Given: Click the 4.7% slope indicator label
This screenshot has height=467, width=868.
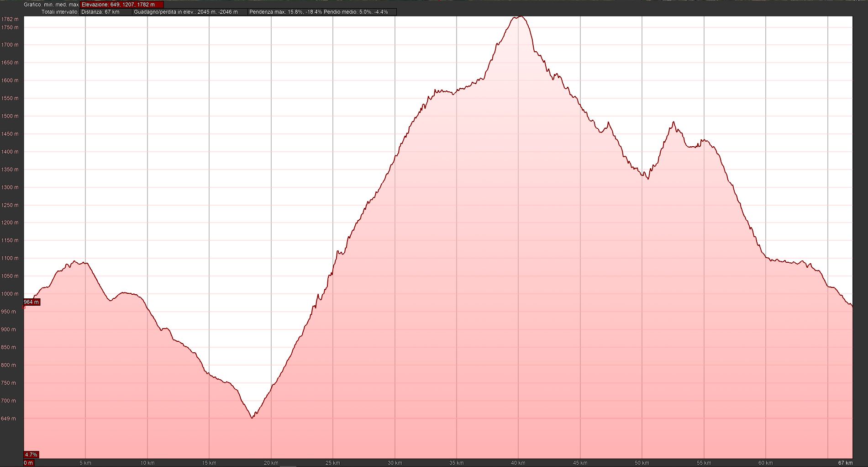Looking at the screenshot, I should [31, 455].
